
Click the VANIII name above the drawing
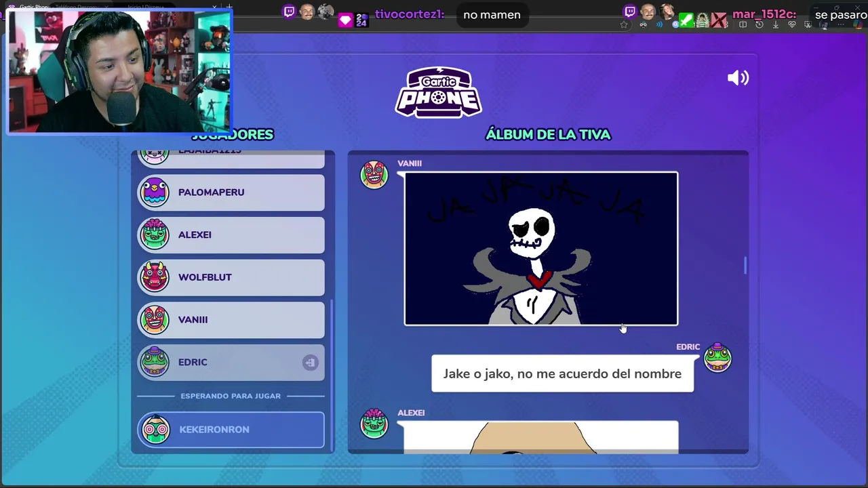coord(410,163)
